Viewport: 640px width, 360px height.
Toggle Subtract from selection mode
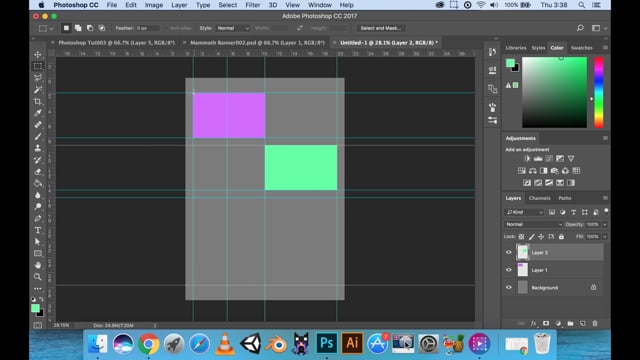[90, 28]
